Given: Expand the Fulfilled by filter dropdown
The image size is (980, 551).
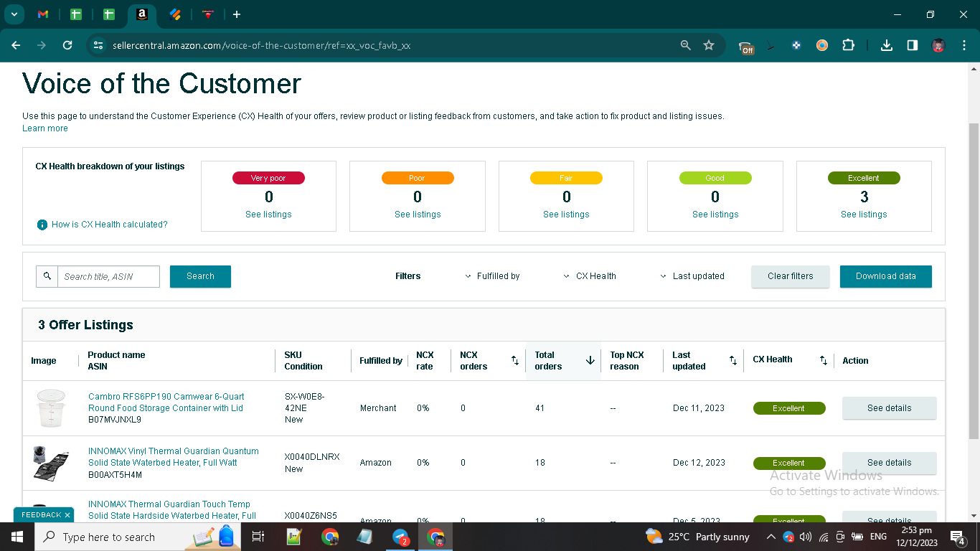Looking at the screenshot, I should point(492,276).
